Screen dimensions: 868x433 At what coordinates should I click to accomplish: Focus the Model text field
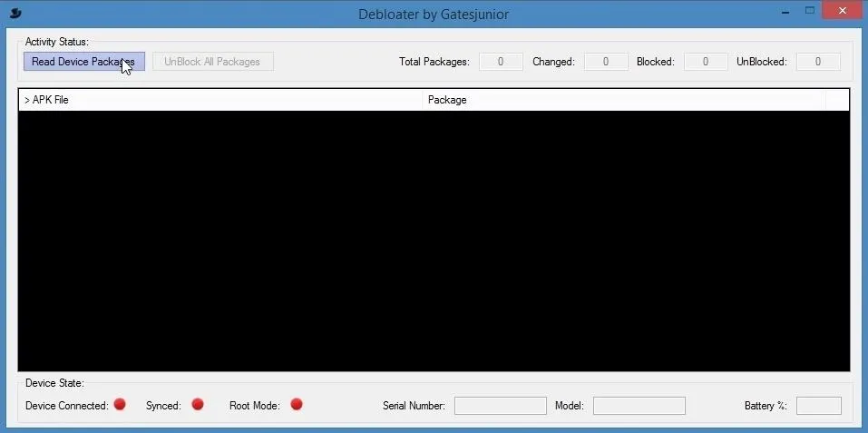point(639,406)
